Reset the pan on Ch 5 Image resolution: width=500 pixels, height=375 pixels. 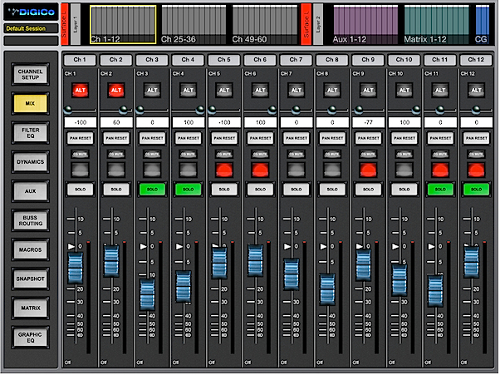[224, 138]
